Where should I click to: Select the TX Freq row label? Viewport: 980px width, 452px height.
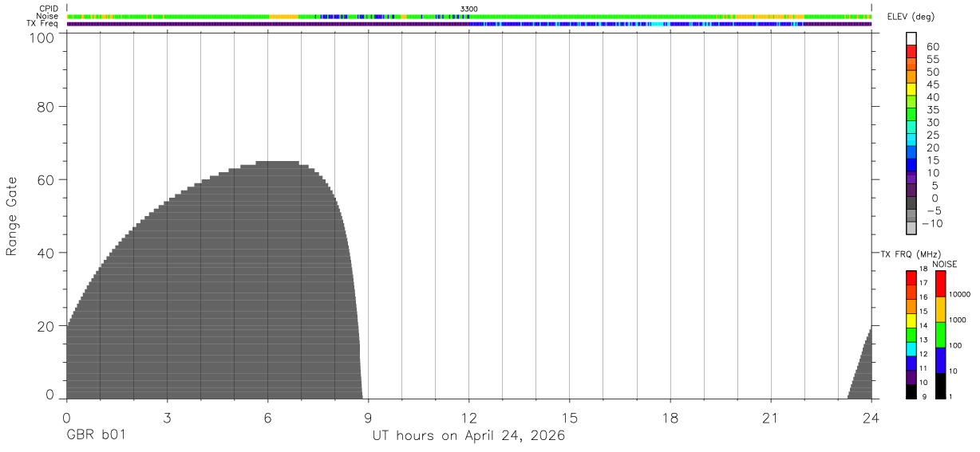(x=43, y=24)
